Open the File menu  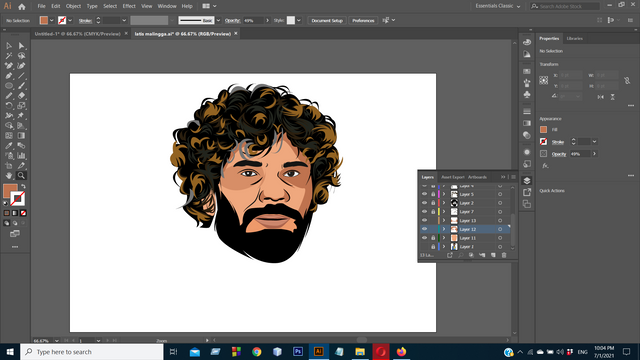(x=41, y=6)
